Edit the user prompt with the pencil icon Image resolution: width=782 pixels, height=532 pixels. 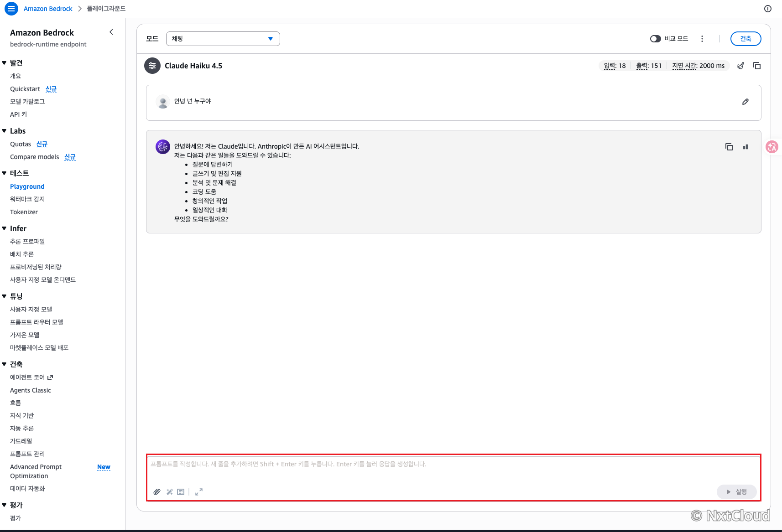[746, 102]
